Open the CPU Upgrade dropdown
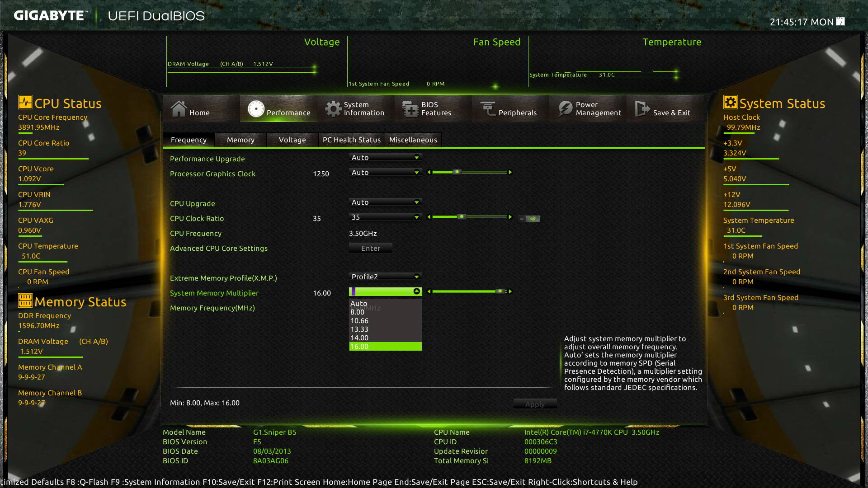This screenshot has height=488, width=868. 386,202
